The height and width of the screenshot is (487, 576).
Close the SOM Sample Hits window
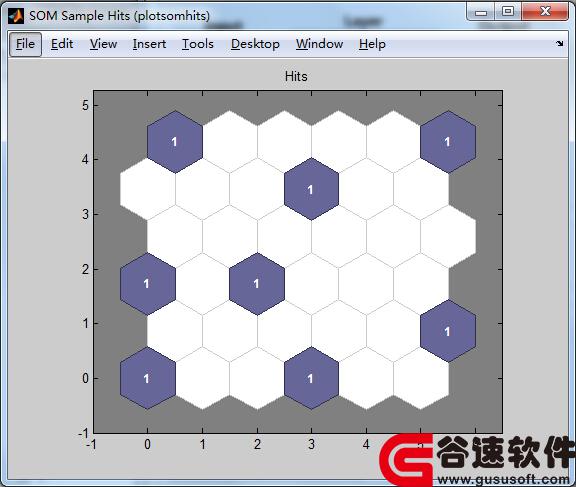coord(545,12)
